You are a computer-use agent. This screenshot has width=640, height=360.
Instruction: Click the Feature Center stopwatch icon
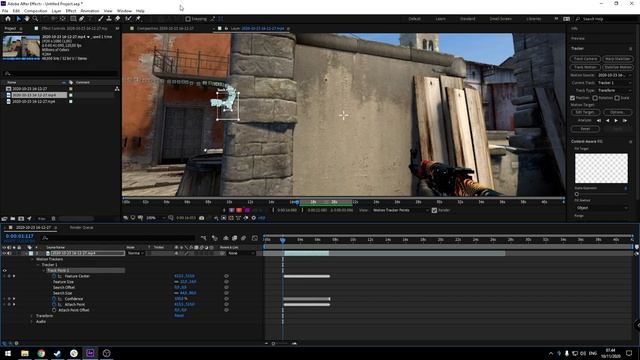(x=54, y=276)
